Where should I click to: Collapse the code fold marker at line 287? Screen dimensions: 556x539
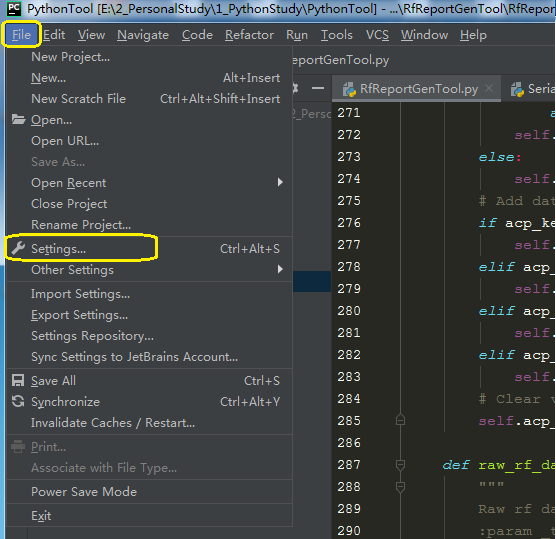coord(400,465)
